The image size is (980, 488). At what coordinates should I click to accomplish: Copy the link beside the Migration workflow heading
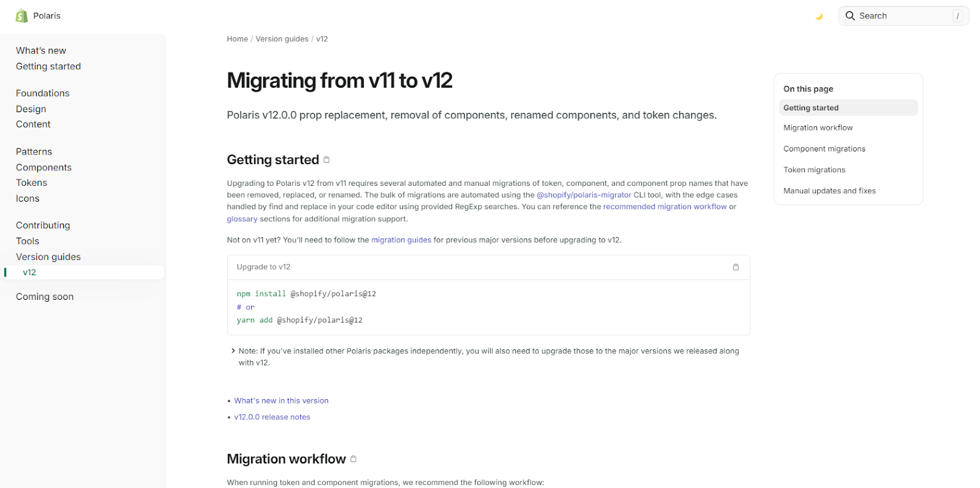353,459
